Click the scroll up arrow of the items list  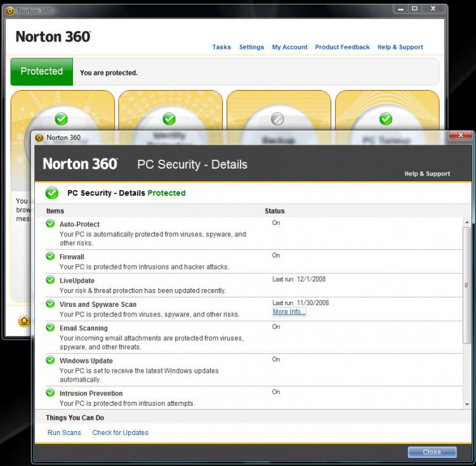tap(467, 223)
